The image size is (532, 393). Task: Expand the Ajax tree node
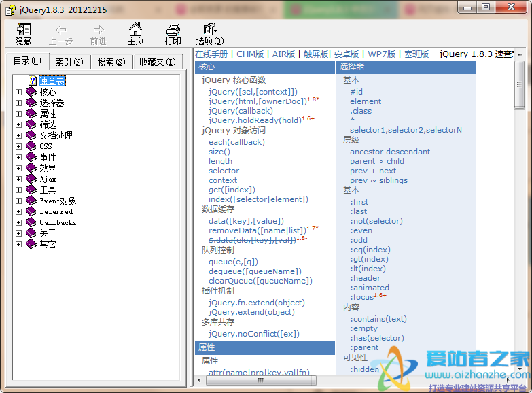tap(18, 179)
